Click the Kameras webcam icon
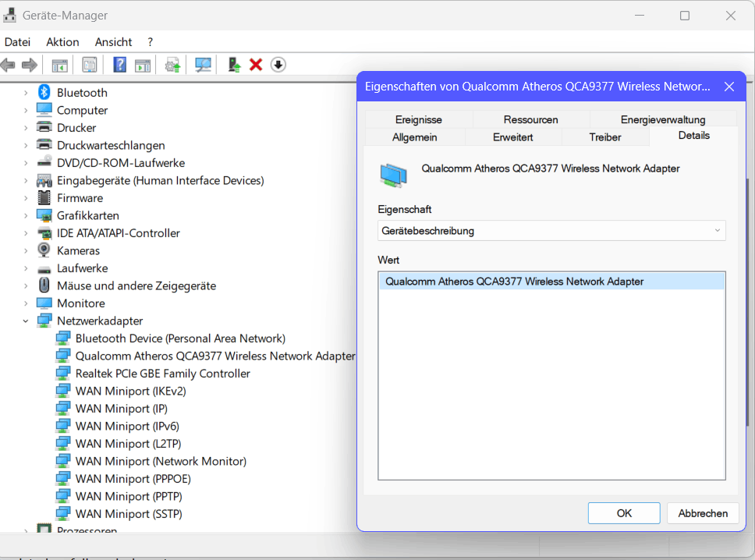 click(x=44, y=250)
